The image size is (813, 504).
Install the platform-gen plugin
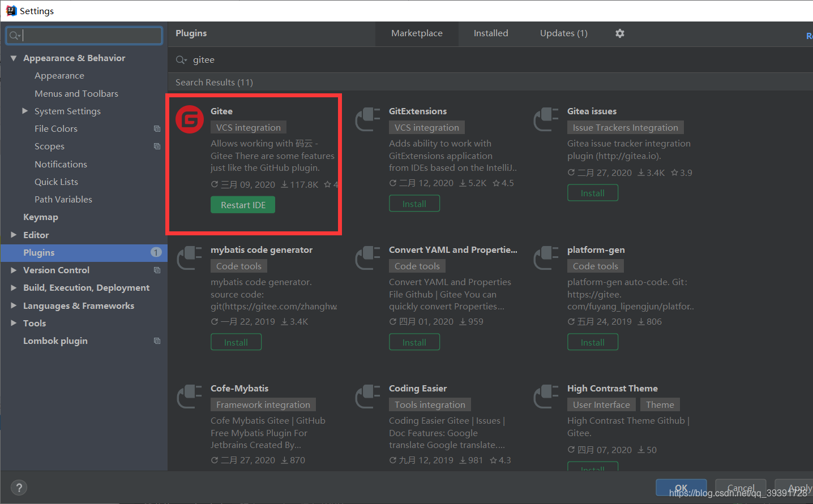pyautogui.click(x=593, y=342)
